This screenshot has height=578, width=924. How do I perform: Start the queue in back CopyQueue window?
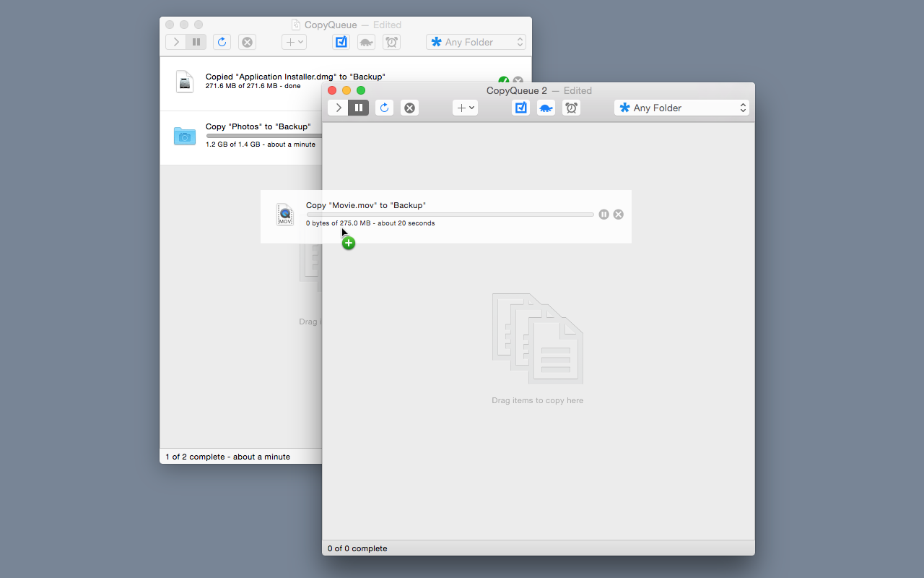(x=176, y=42)
